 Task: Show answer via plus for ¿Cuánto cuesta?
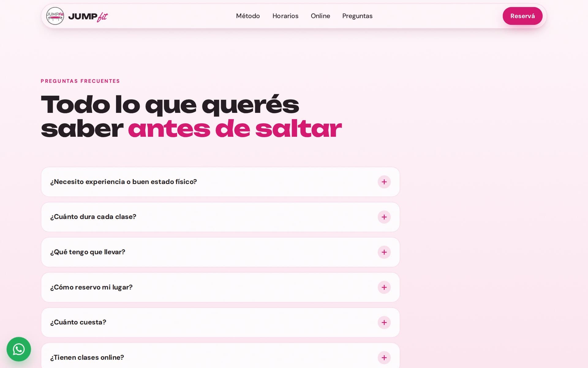click(x=384, y=322)
